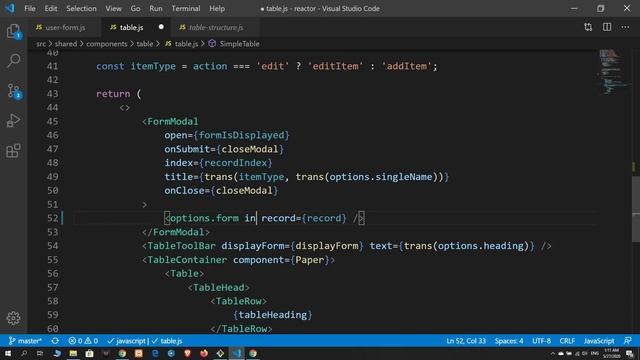Click the Visual Studio Code taskbar icon
The image size is (640, 360).
[237, 353]
